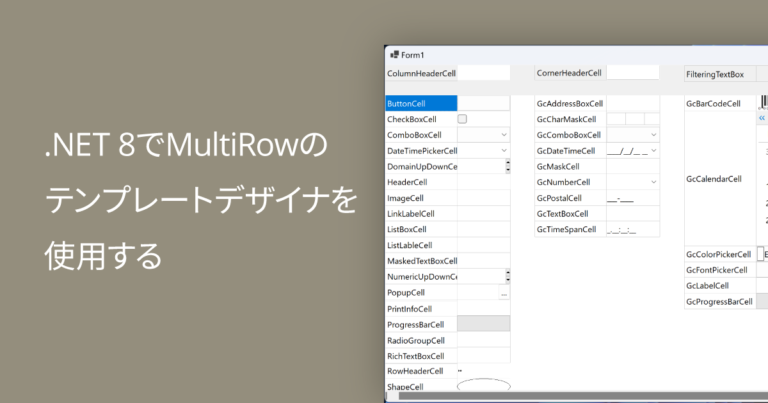Click the LinkLabelCell field

(x=483, y=213)
